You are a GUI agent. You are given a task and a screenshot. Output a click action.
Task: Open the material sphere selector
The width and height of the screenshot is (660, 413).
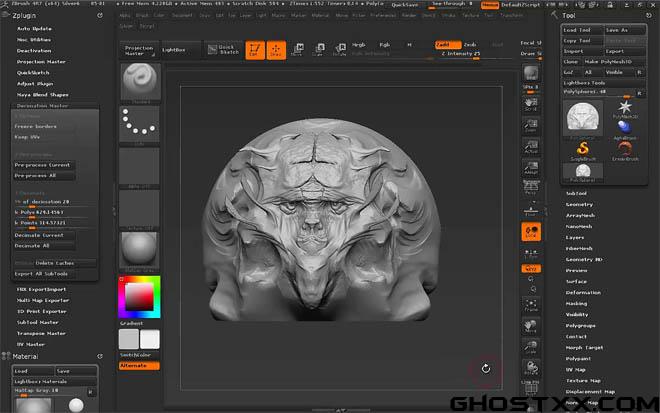[x=139, y=249]
